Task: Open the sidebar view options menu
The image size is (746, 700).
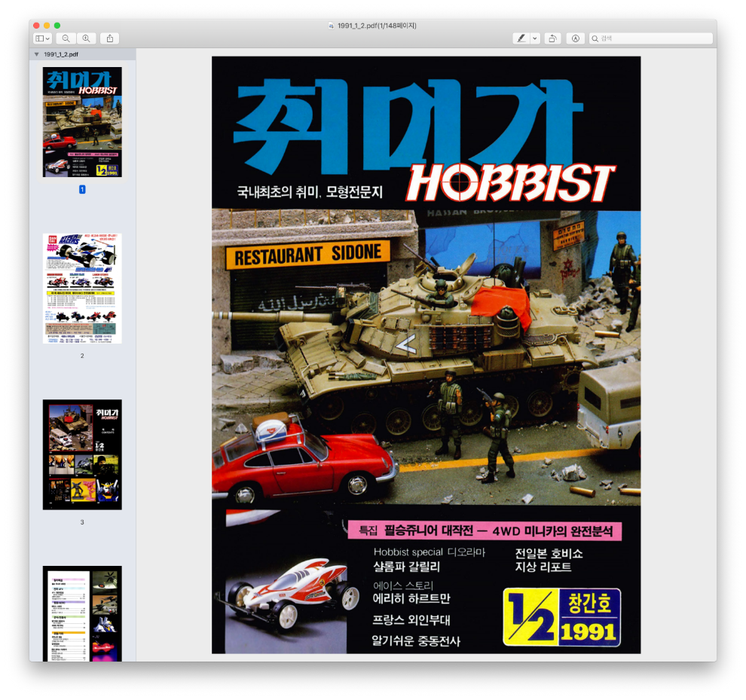Action: pyautogui.click(x=43, y=38)
